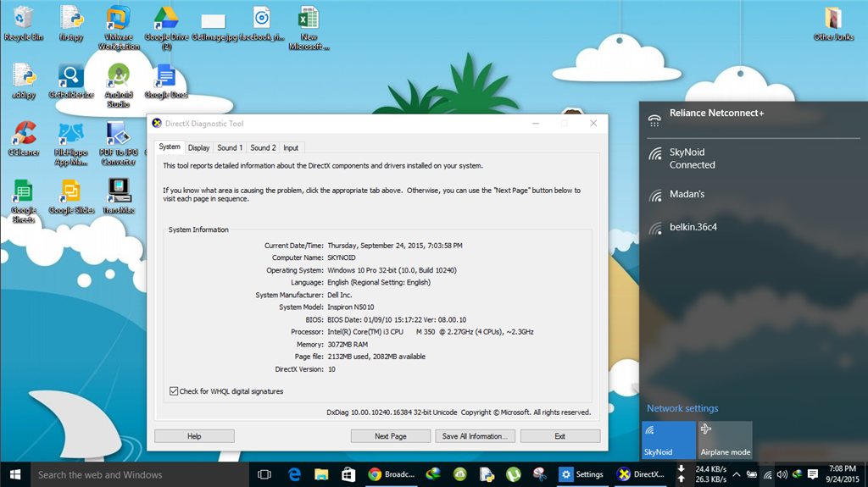
Task: Show hidden tray icons chevron
Action: 737,474
